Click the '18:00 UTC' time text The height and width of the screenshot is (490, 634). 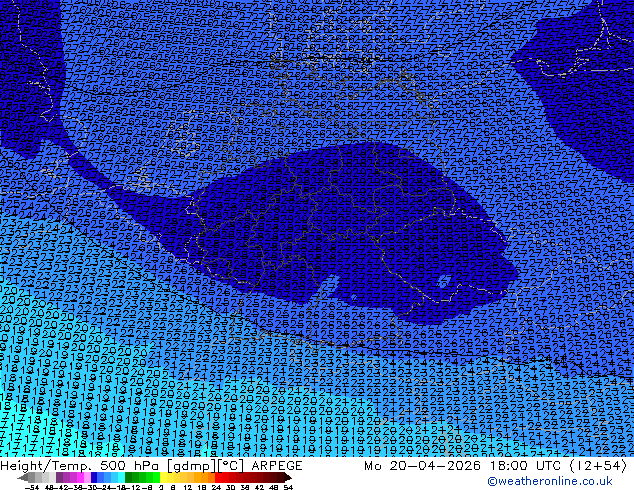click(x=526, y=466)
